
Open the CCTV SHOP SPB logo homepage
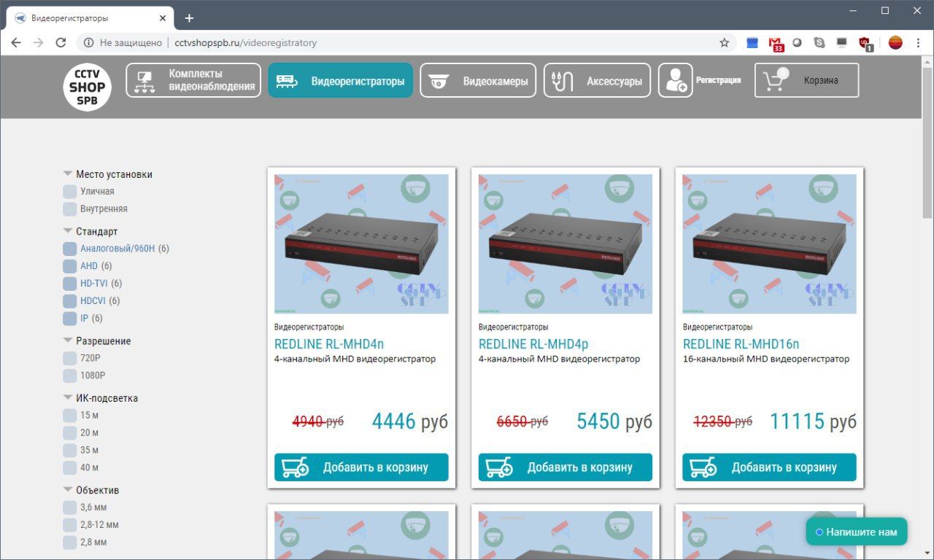click(88, 87)
